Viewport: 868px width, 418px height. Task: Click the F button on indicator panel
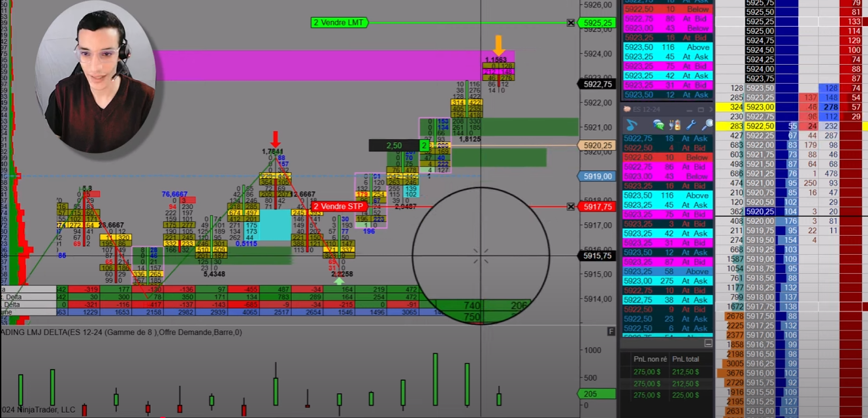coord(611,331)
